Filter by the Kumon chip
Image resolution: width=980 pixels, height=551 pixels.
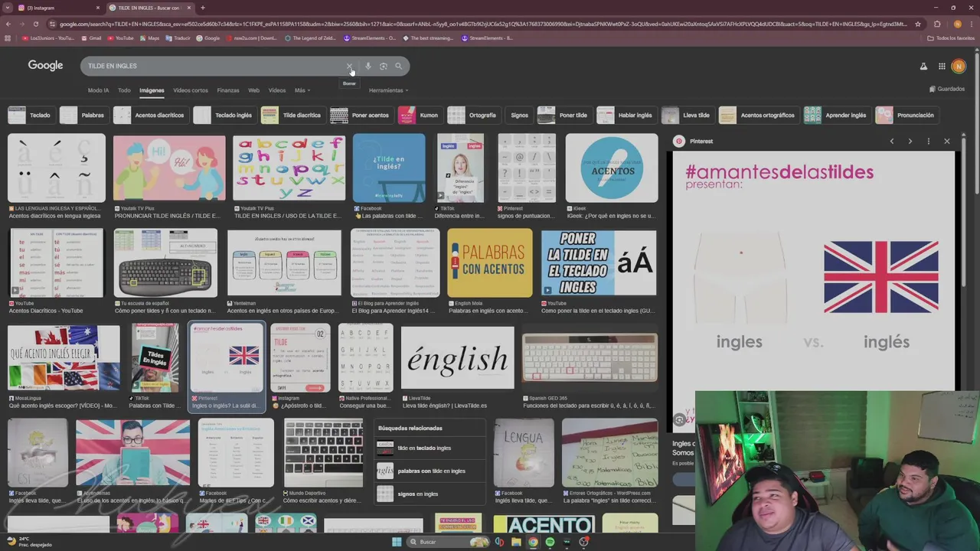(x=419, y=116)
